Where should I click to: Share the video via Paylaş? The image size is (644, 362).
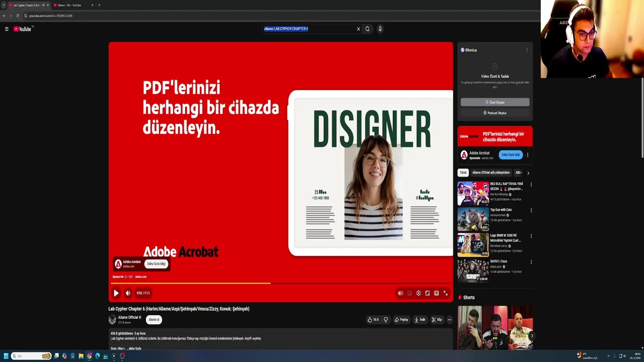pyautogui.click(x=401, y=320)
